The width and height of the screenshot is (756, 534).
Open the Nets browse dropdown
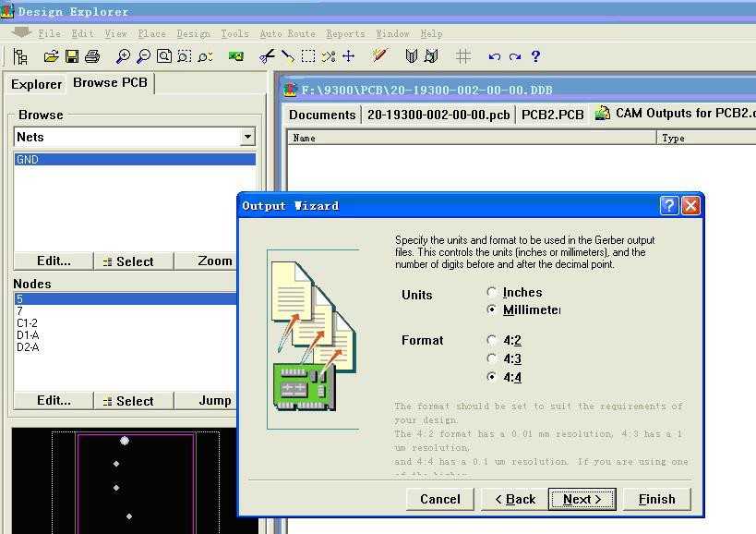tap(247, 137)
